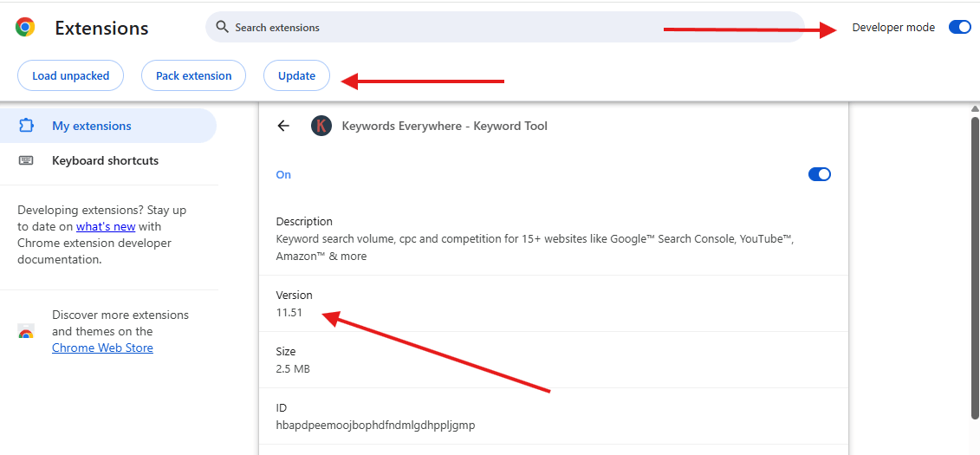Click the size value 2.5 MB

coord(293,368)
